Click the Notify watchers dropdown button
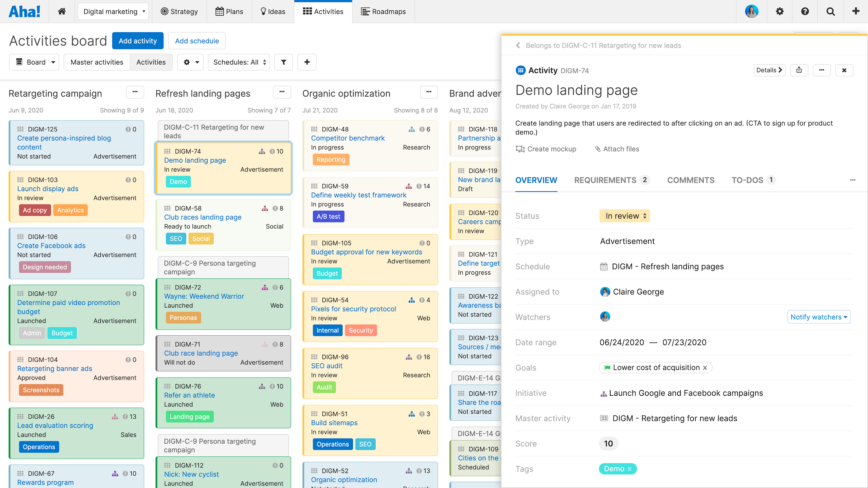The height and width of the screenshot is (488, 868). [818, 316]
